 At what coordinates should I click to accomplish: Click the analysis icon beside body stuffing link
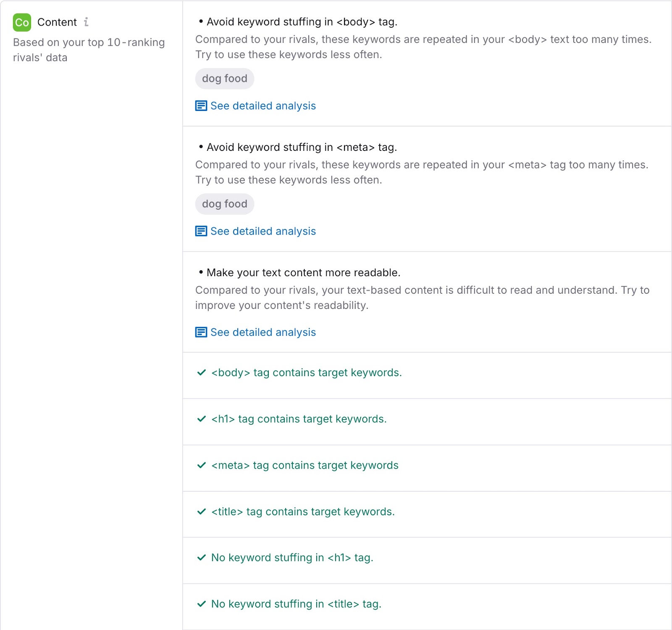pos(201,106)
